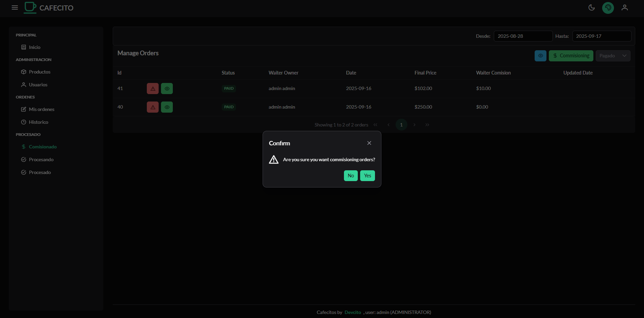Open the theme palette picker
The image size is (644, 318).
point(608,7)
